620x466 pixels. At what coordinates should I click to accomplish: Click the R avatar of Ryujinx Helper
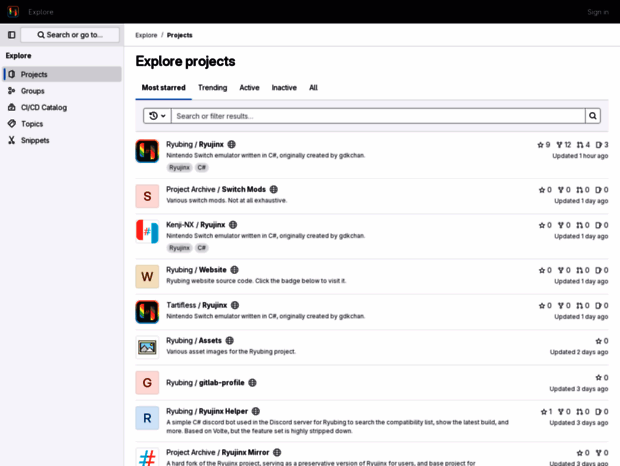pos(147,418)
